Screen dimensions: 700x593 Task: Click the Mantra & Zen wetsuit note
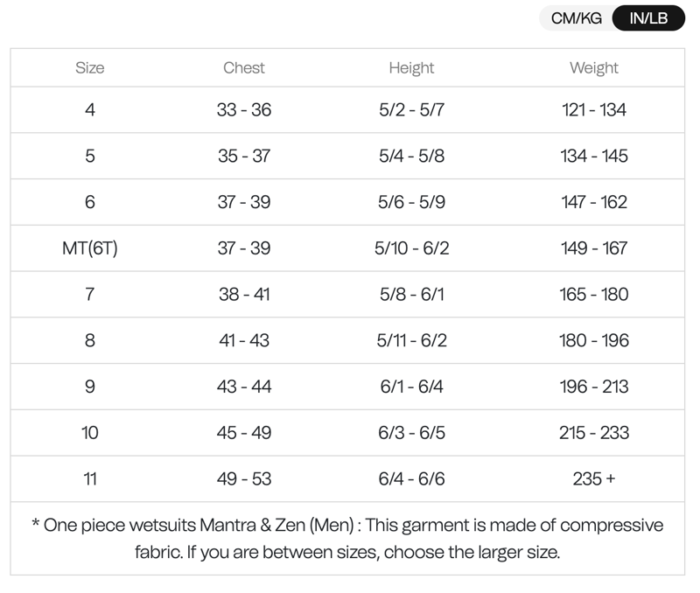click(x=347, y=538)
